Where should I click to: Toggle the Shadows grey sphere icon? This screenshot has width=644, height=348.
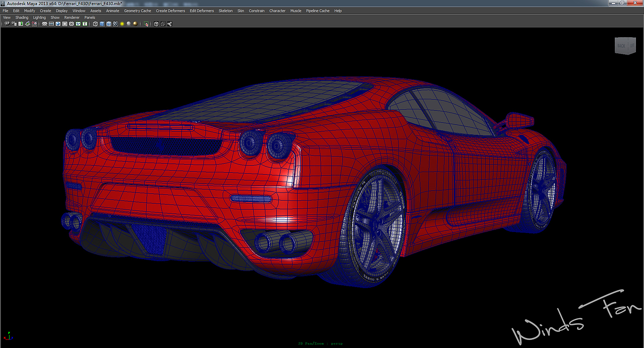pos(129,24)
